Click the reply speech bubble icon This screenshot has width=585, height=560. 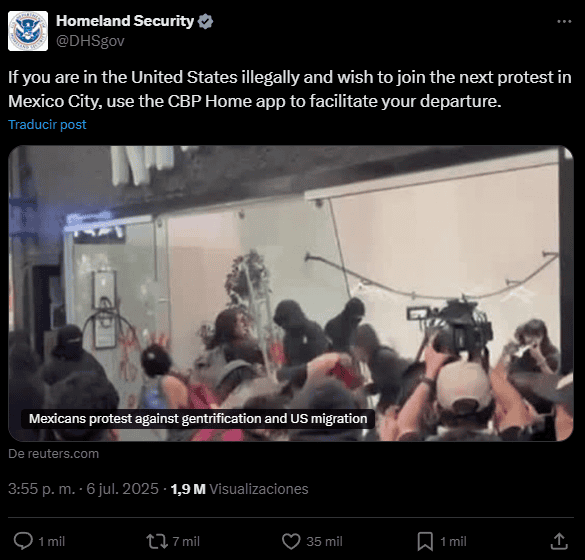pyautogui.click(x=23, y=541)
